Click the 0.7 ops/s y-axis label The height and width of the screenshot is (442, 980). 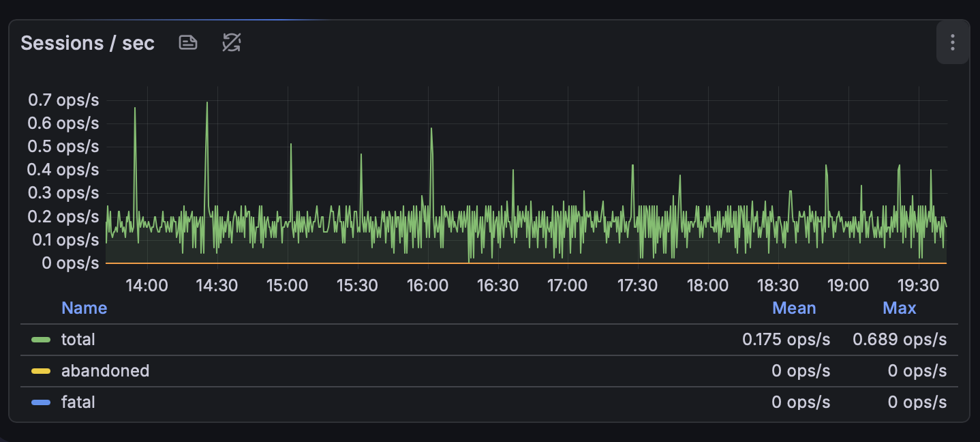[x=63, y=100]
